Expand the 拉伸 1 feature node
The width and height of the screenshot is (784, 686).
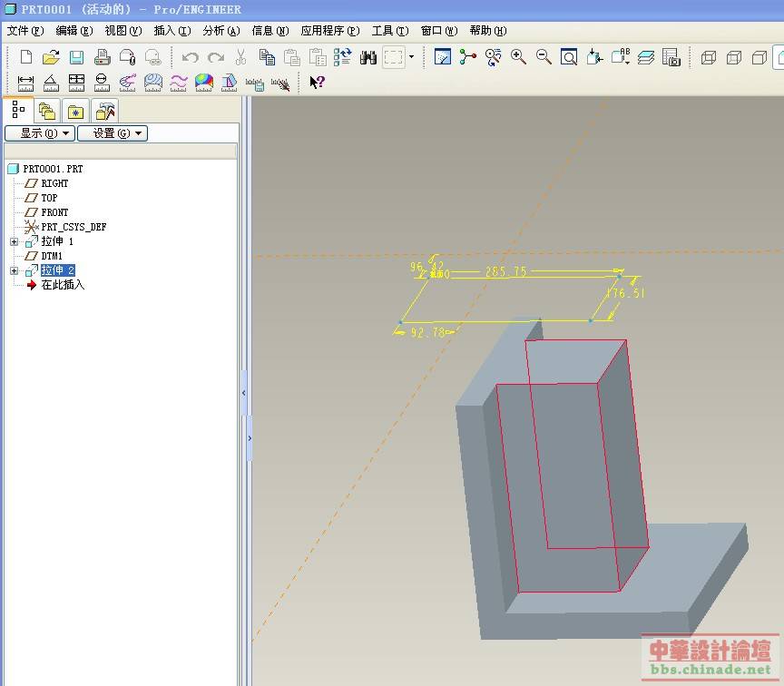[14, 241]
